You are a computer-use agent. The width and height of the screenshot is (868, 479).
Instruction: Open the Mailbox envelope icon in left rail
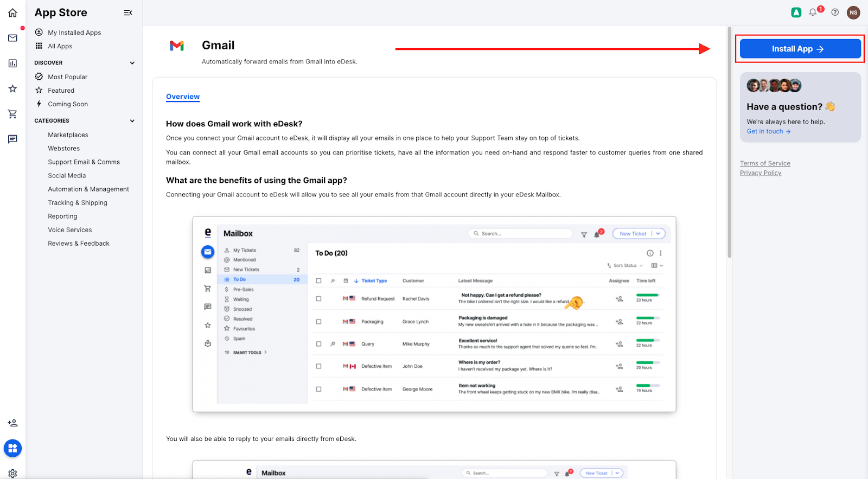coord(12,38)
